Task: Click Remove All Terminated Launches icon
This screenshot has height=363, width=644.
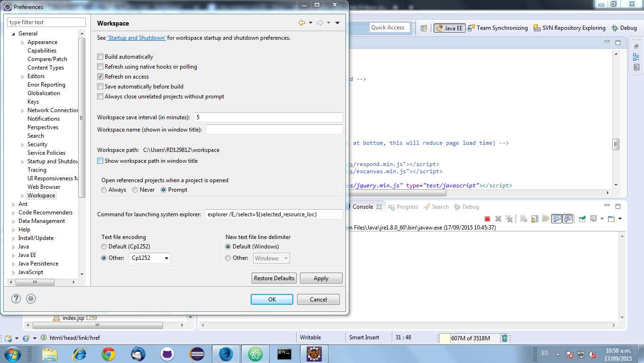Action: (509, 219)
